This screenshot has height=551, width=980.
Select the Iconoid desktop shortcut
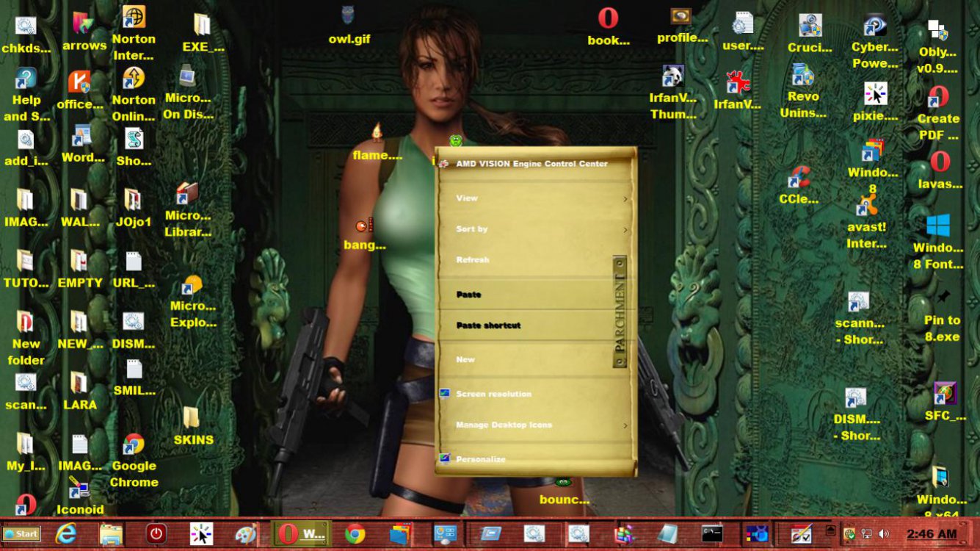click(x=80, y=496)
